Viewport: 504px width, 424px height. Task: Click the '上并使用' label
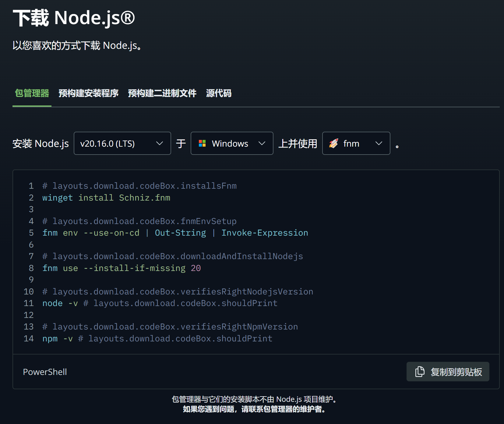click(x=298, y=143)
